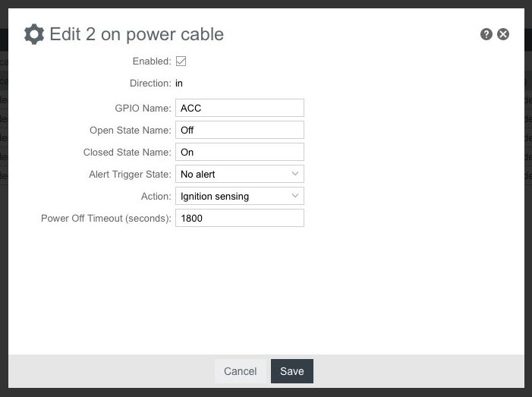Click the "GPIO Name:" label
Image resolution: width=532 pixels, height=397 pixels.
[x=140, y=108]
